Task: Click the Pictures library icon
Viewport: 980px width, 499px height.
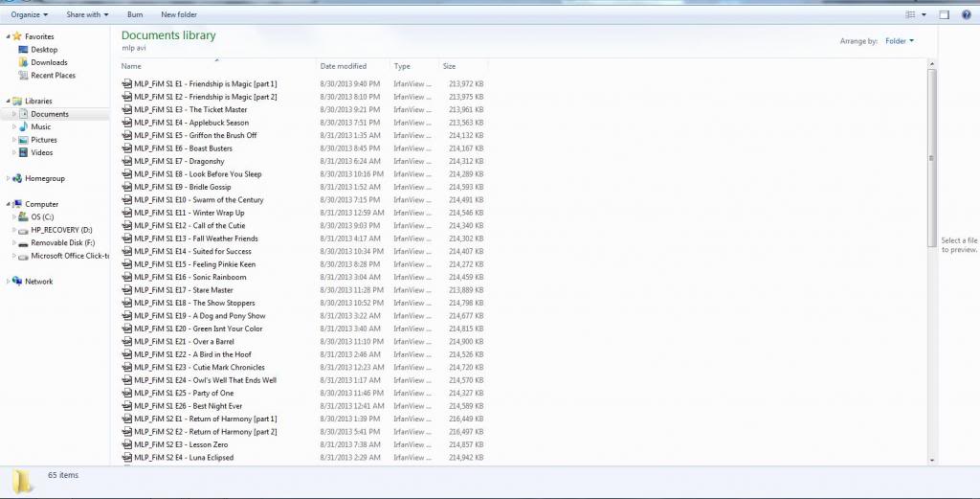Action: pos(24,140)
